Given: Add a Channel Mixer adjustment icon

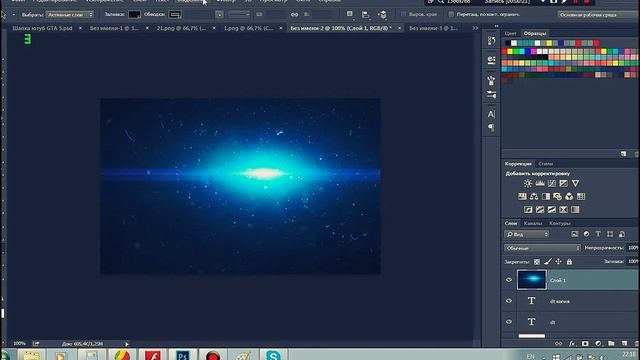Looking at the screenshot, I should 569,196.
